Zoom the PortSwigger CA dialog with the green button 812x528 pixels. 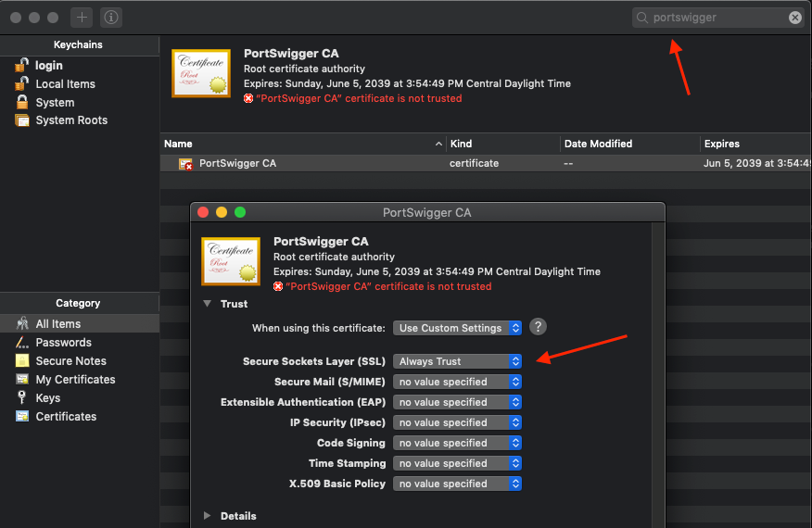240,212
